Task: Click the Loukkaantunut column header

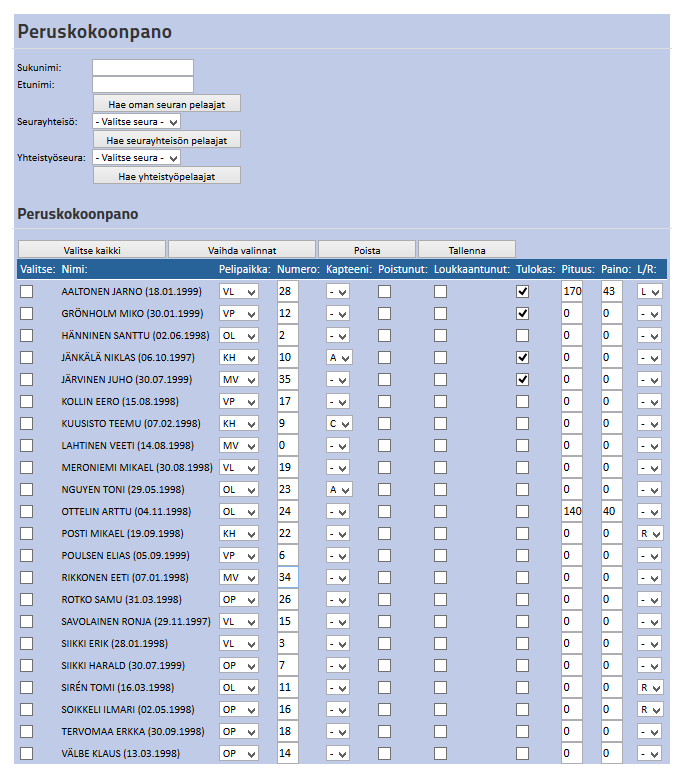Action: [x=472, y=269]
